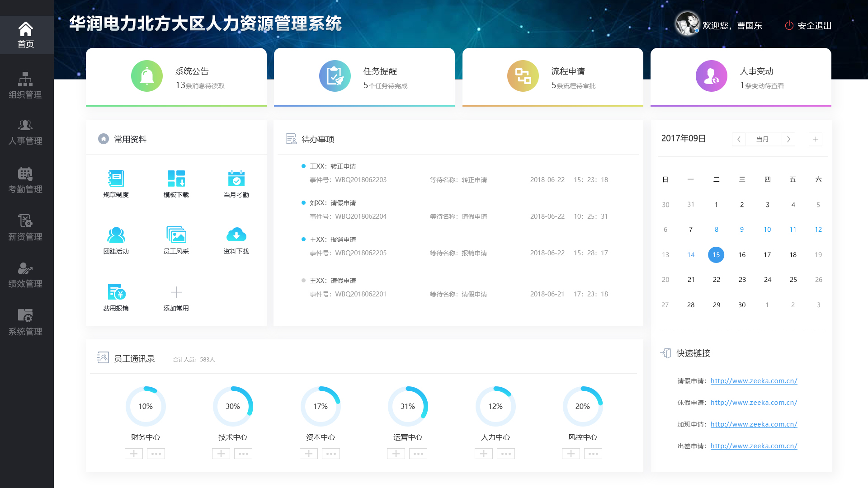Open 模板下载 template download
The width and height of the screenshot is (868, 488).
176,184
